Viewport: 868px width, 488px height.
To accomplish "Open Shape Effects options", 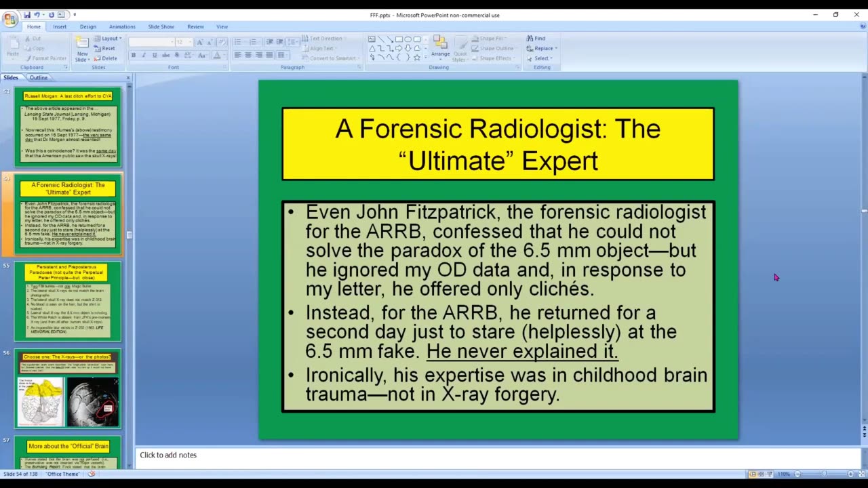I will pyautogui.click(x=493, y=58).
